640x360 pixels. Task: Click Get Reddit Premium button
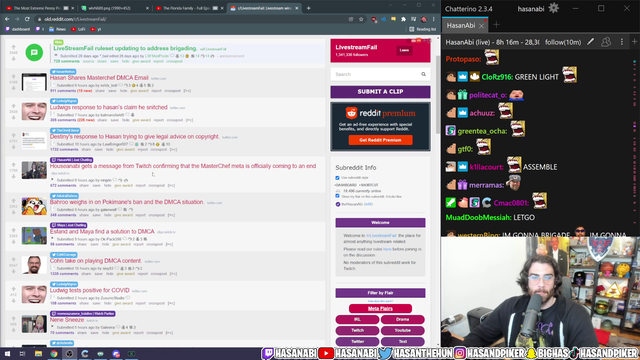point(380,140)
